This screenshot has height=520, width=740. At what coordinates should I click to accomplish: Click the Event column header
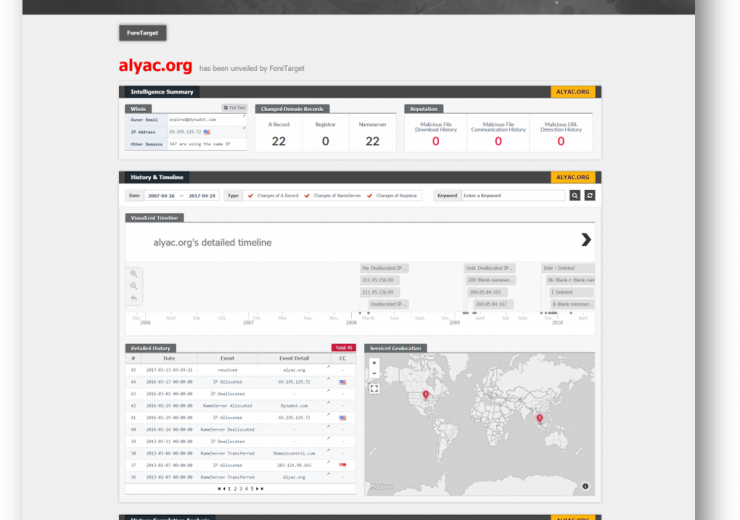pyautogui.click(x=227, y=359)
